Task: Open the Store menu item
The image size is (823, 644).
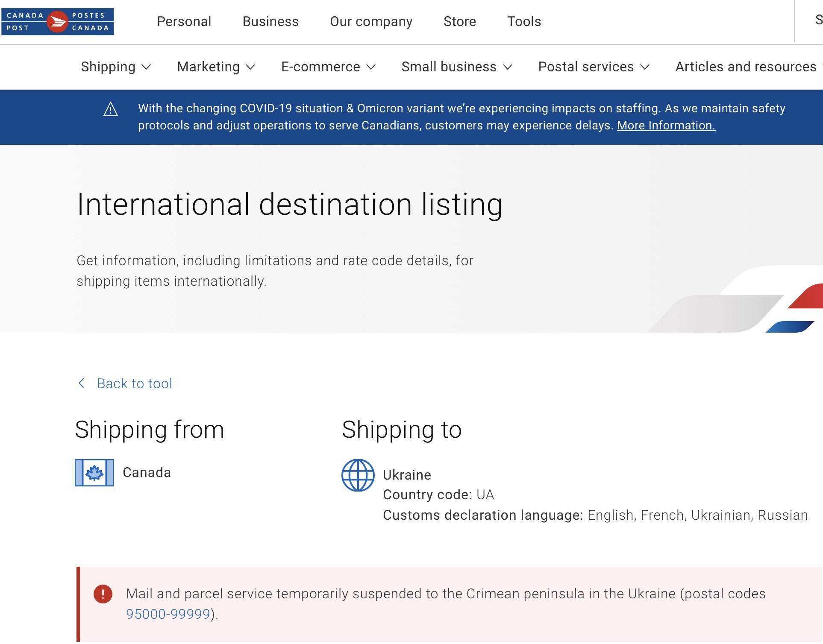Action: pyautogui.click(x=459, y=21)
